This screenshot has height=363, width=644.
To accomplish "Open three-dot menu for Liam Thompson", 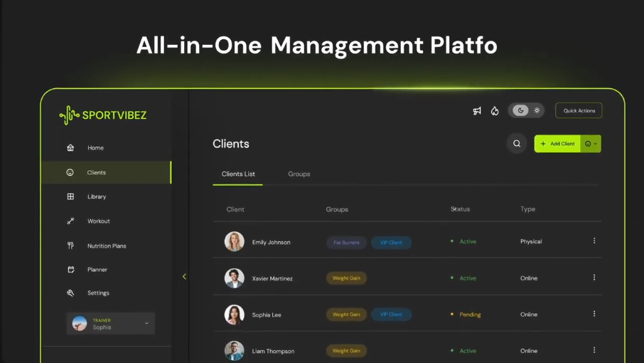I will (x=594, y=350).
